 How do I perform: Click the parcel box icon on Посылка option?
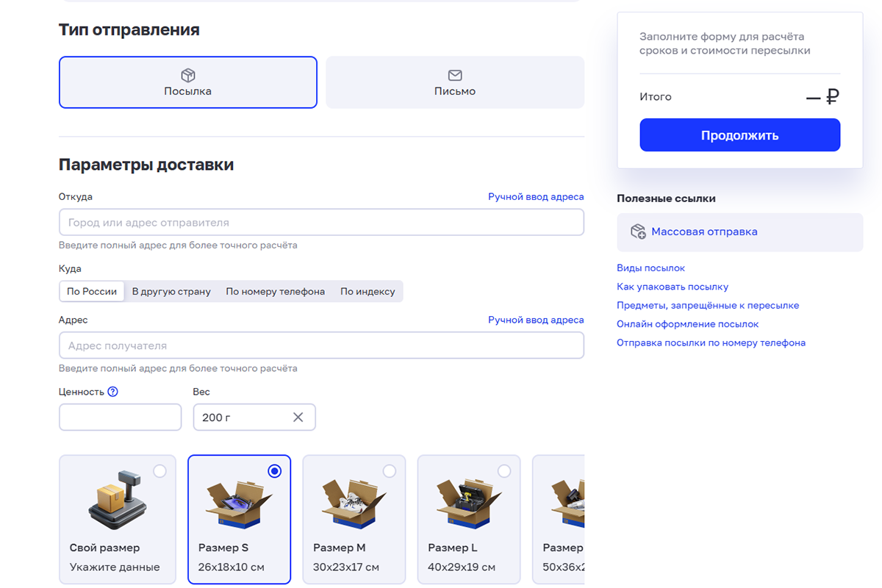tap(188, 75)
